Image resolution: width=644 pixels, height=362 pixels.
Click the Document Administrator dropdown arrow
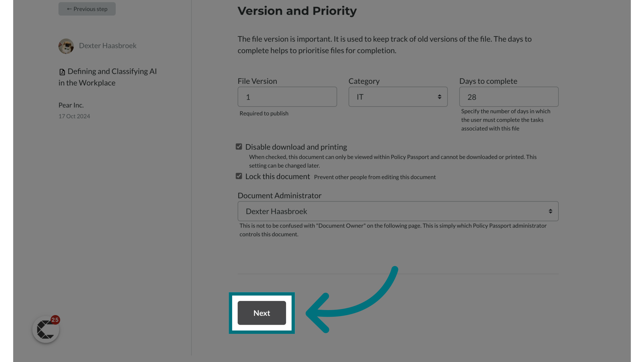click(550, 211)
